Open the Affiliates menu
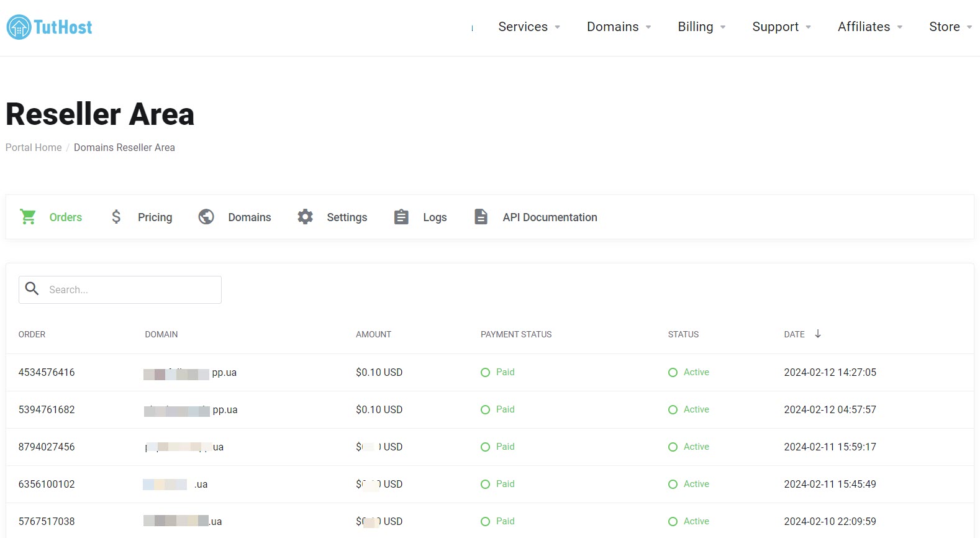980x538 pixels. pos(869,27)
